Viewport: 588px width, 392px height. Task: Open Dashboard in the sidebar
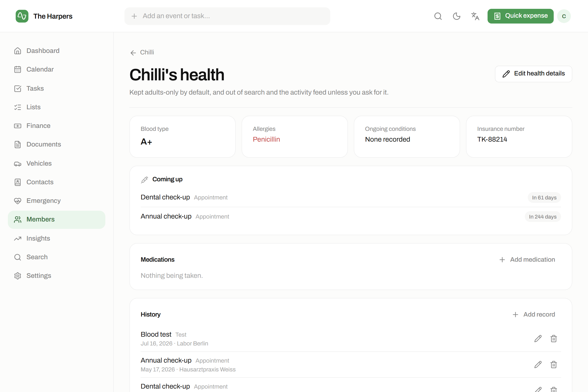click(57, 51)
